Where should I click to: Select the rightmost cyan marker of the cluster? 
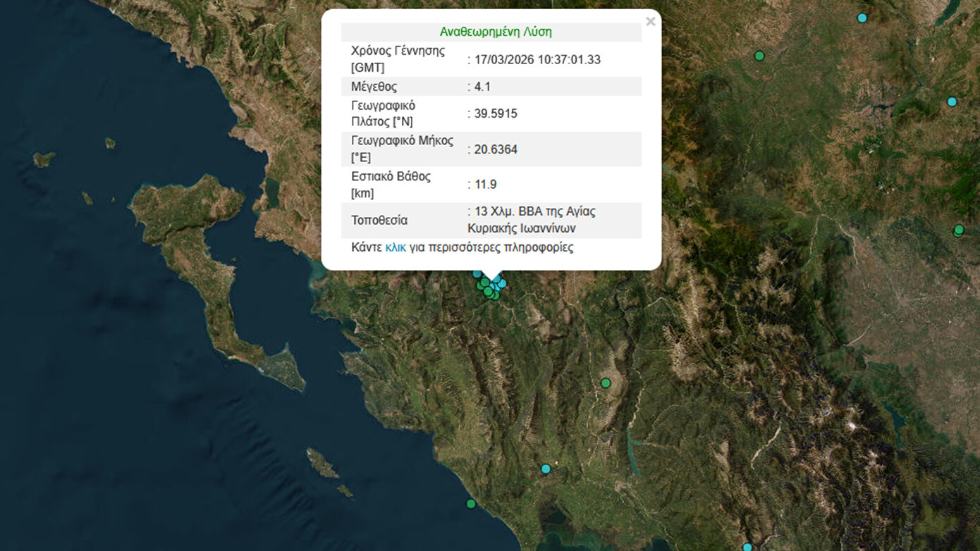[x=502, y=283]
